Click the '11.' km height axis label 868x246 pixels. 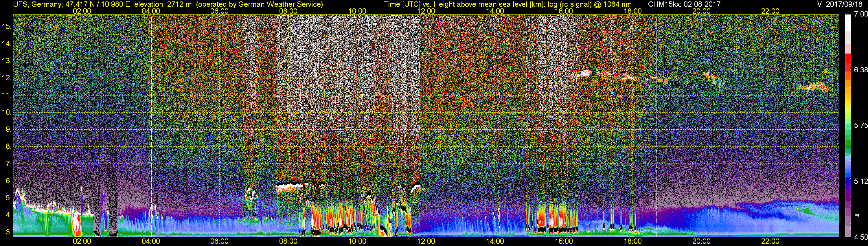point(6,96)
